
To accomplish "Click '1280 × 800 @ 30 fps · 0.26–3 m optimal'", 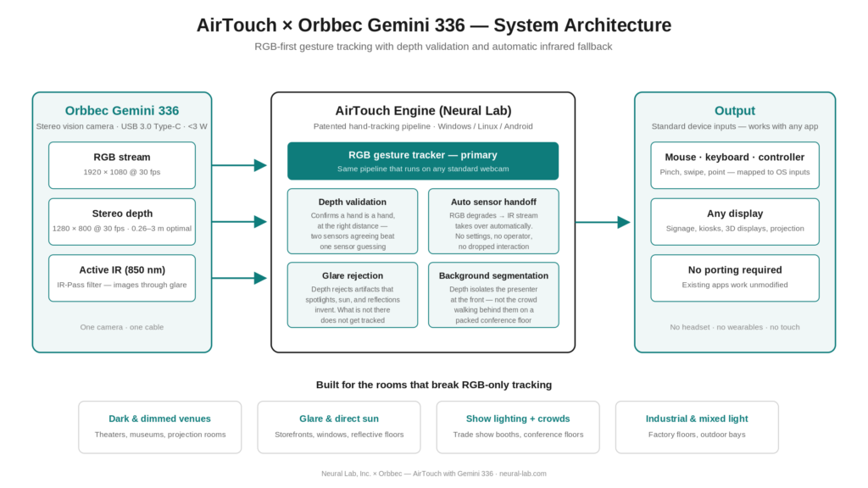I will (122, 229).
